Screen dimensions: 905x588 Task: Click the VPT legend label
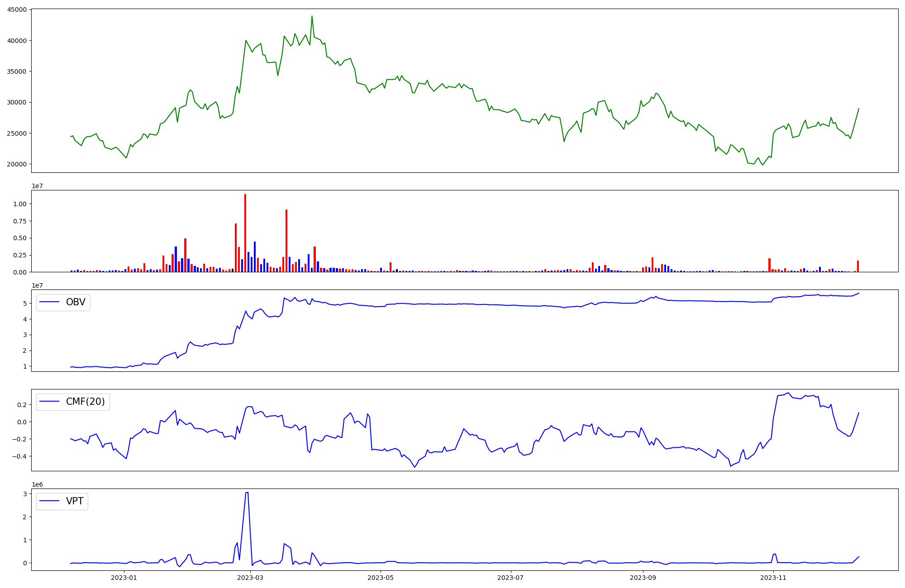click(75, 501)
